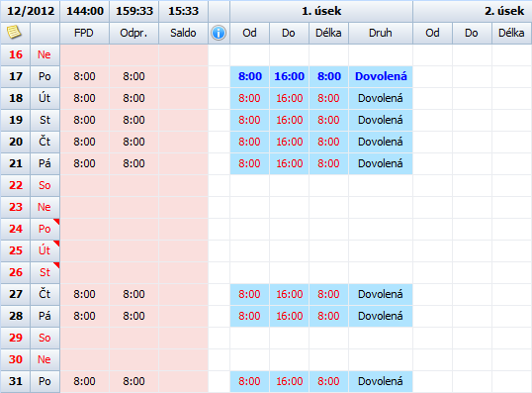Click the red 16:00 Do cell on day 18

click(x=289, y=98)
